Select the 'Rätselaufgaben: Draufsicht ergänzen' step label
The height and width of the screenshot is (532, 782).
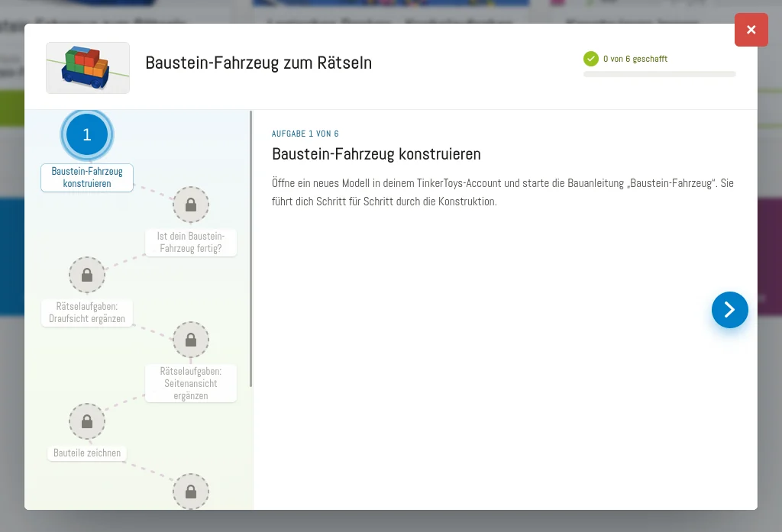pos(87,313)
